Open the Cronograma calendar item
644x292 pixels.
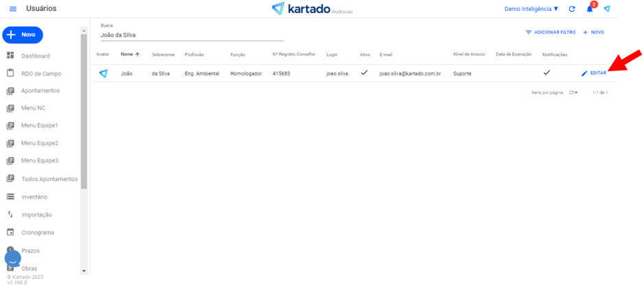pyautogui.click(x=37, y=232)
